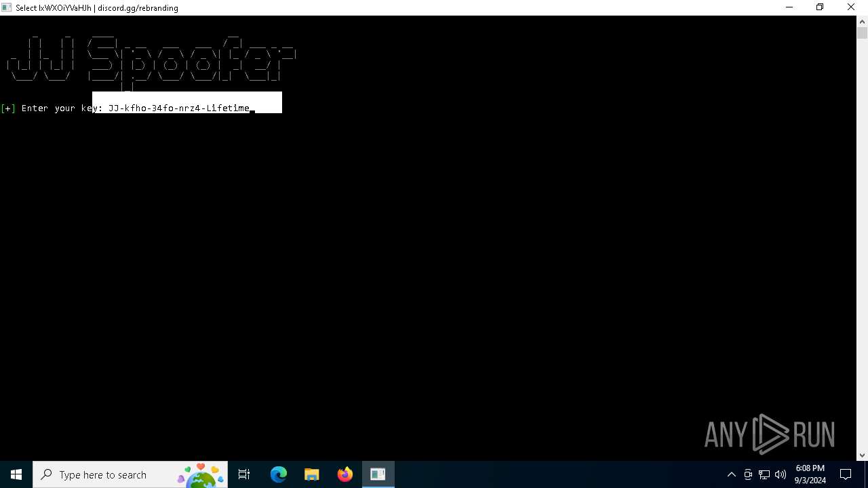Click the console scrollbar down arrow

(x=862, y=455)
